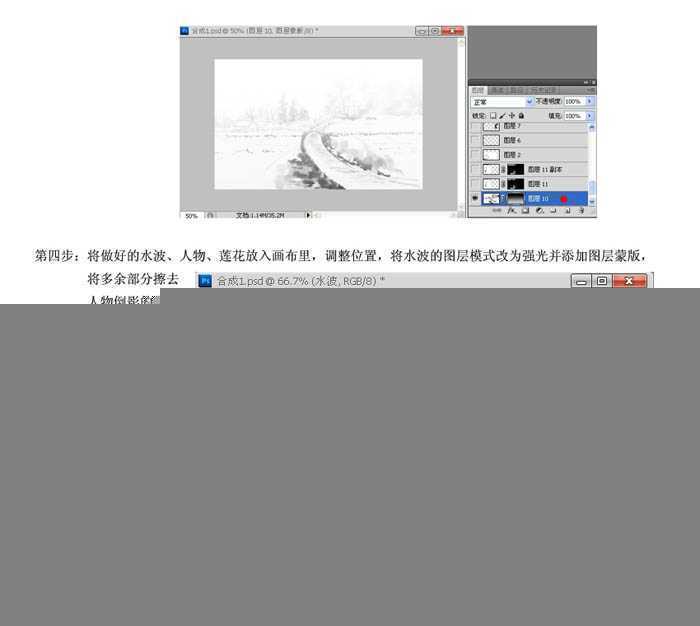Open the layer style fx icon
The image size is (700, 626).
(512, 211)
